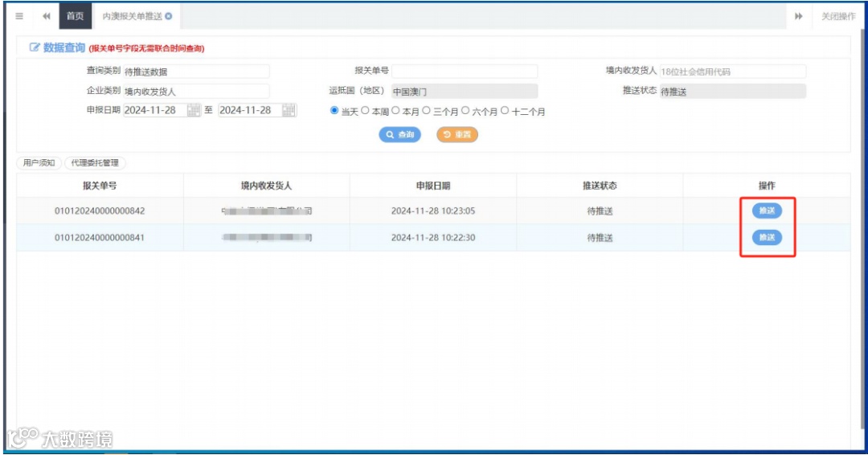Click the start date field 2024-11-28
Image resolution: width=868 pixels, height=455 pixels.
[x=154, y=110]
